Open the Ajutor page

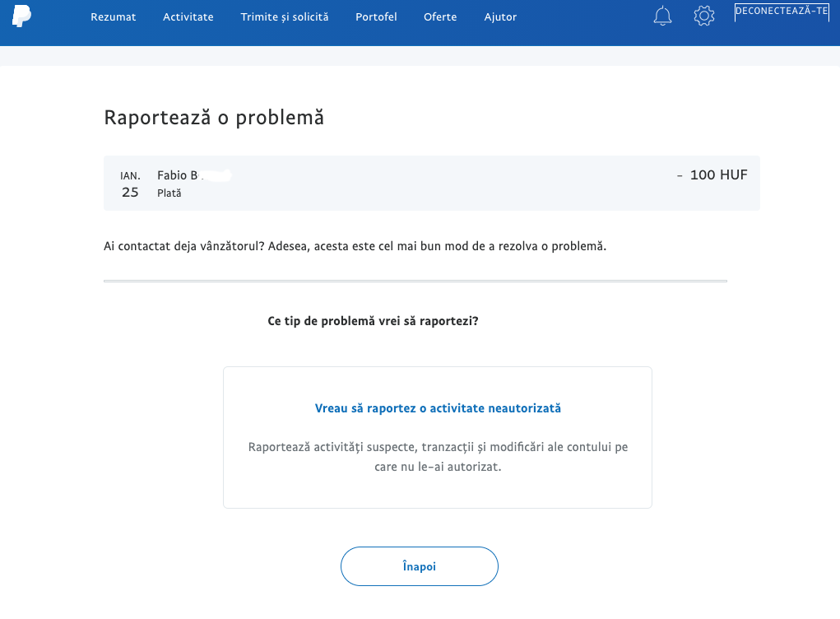(x=500, y=16)
